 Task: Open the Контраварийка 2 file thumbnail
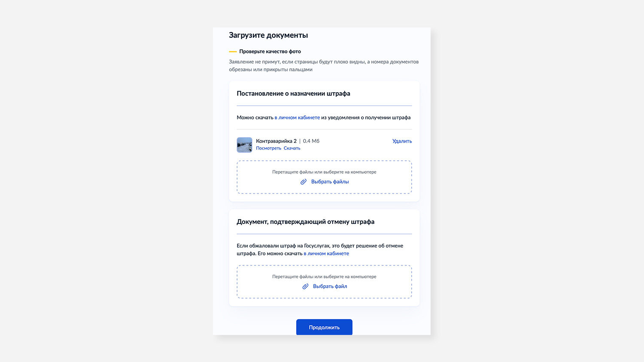click(244, 145)
